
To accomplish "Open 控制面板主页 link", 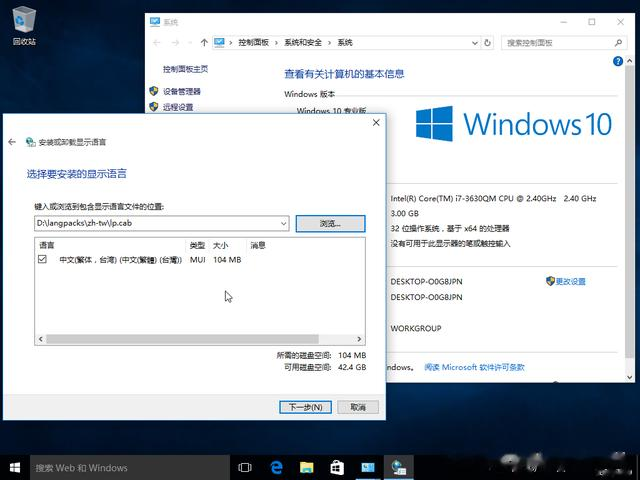I will tap(185, 69).
